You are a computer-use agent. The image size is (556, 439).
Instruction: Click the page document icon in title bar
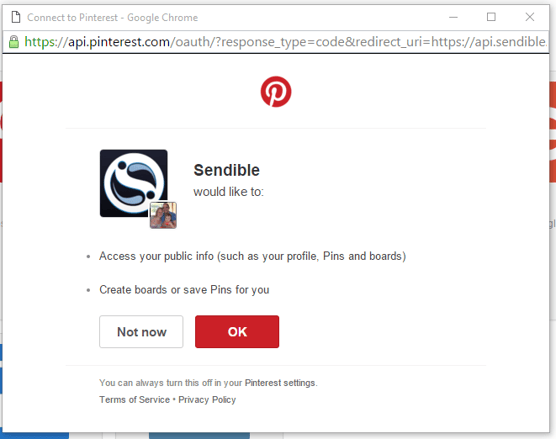tap(16, 17)
